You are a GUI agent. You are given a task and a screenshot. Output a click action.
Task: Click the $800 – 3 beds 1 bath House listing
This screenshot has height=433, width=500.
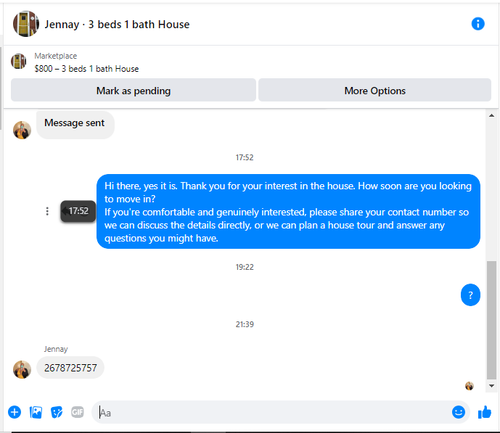tap(87, 69)
